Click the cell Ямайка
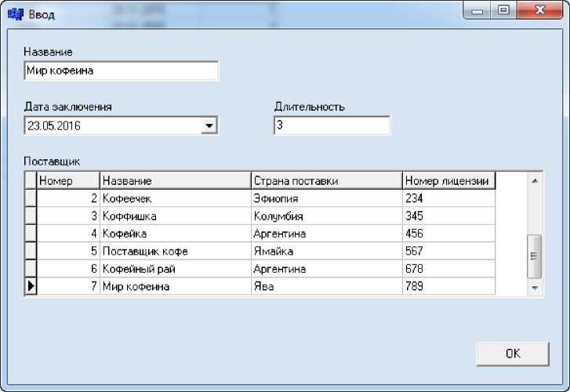This screenshot has height=392, width=570. (326, 251)
